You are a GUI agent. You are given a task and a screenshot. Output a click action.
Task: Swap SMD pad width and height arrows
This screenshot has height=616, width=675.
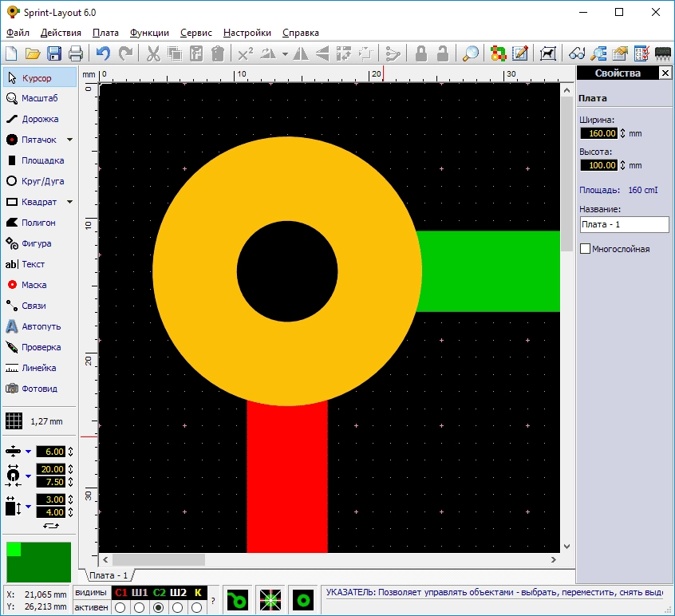tap(51, 526)
